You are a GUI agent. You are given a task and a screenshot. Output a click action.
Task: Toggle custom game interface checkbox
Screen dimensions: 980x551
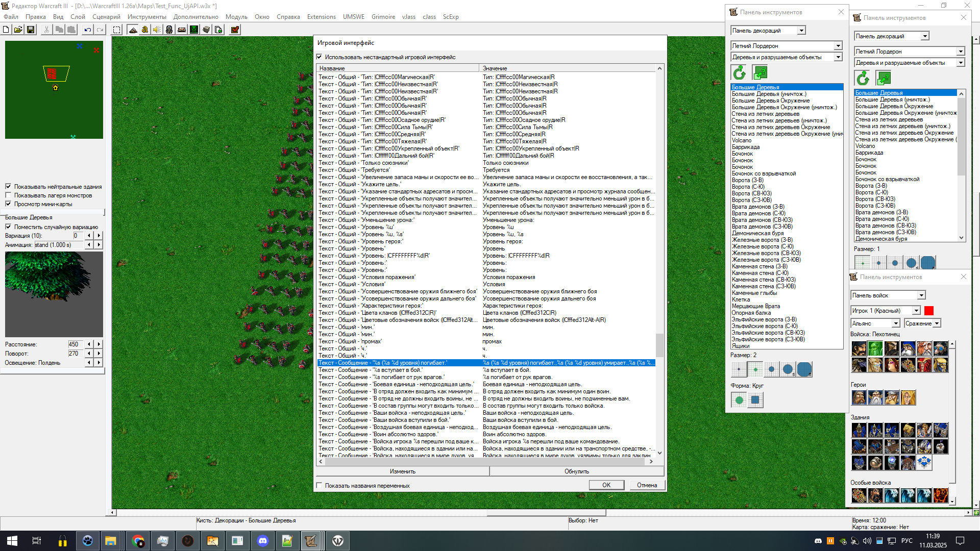(x=320, y=57)
